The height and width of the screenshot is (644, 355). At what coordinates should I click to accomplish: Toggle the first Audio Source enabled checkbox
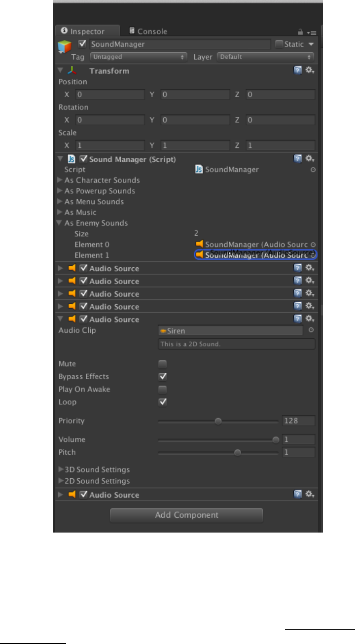pyautogui.click(x=83, y=268)
